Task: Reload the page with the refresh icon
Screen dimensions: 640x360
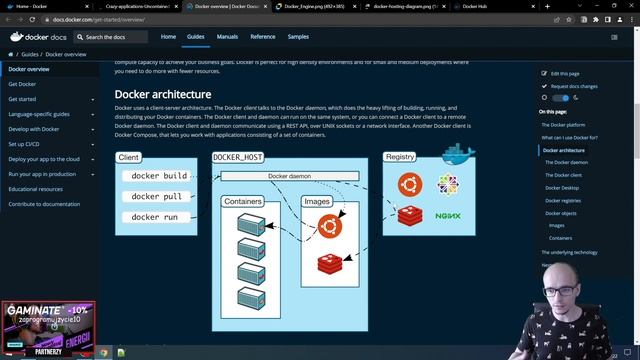Action: click(32, 20)
